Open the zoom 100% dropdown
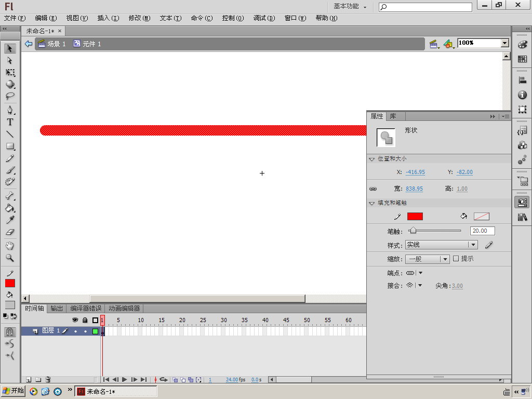This screenshot has width=532, height=399. pos(505,43)
